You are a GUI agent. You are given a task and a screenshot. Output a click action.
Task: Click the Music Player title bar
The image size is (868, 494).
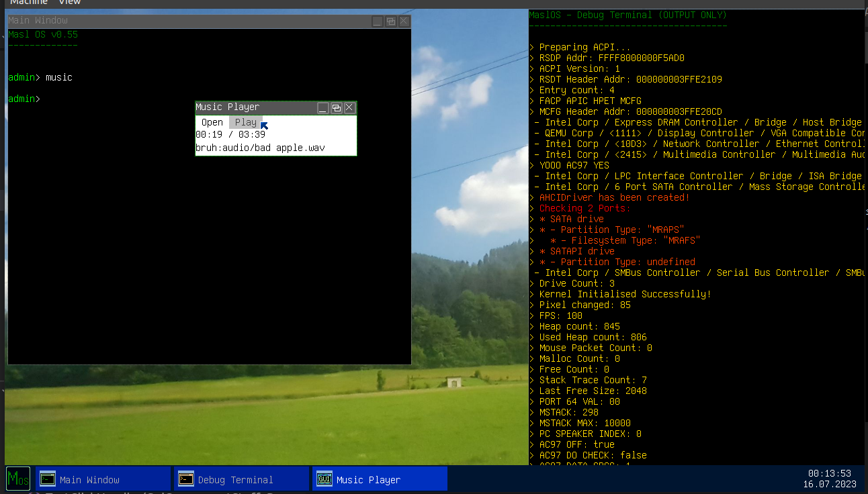point(255,107)
